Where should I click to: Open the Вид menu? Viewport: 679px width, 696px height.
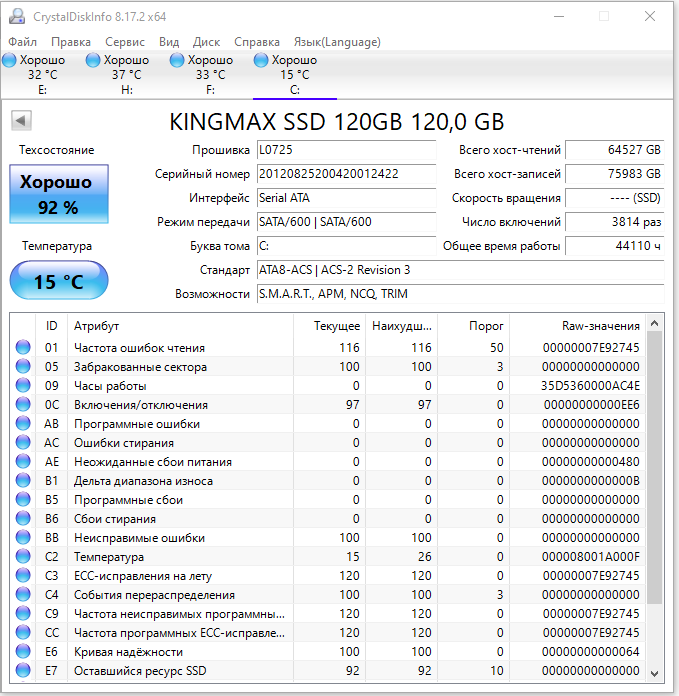tap(169, 42)
